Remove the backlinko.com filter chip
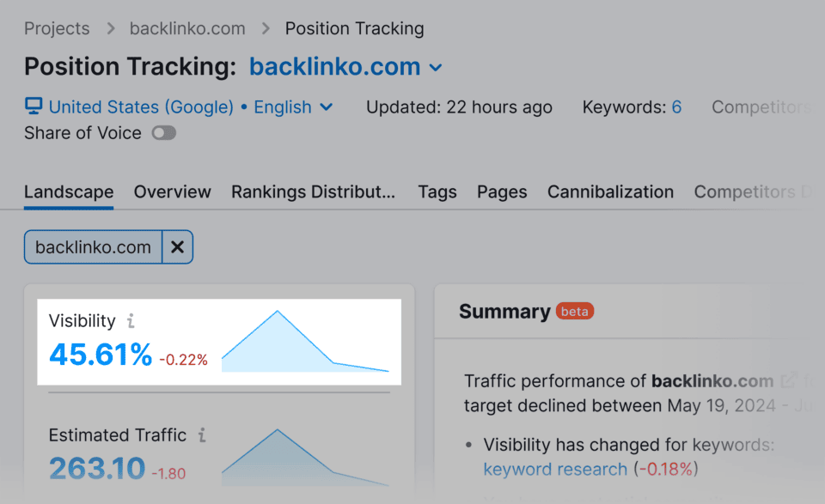Screen dimensions: 825x504 tap(177, 246)
